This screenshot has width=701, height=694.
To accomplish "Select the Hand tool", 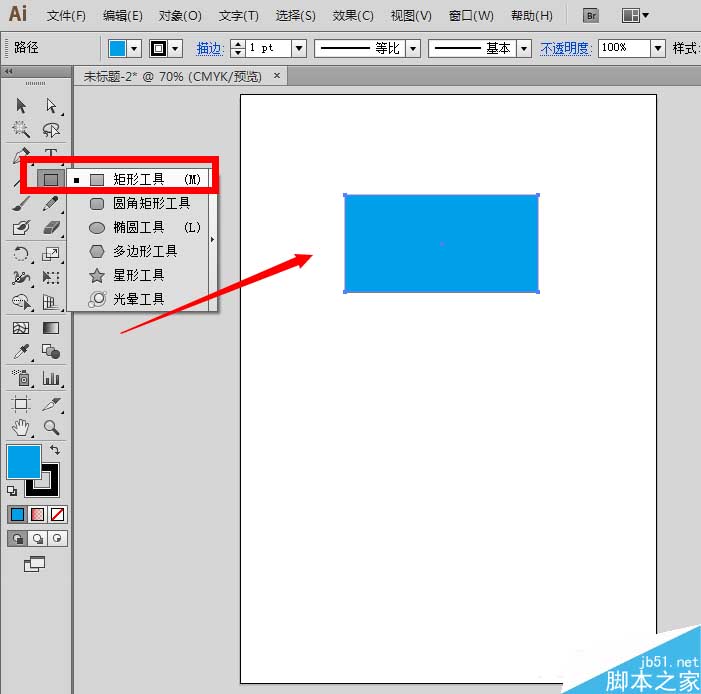I will 21,428.
